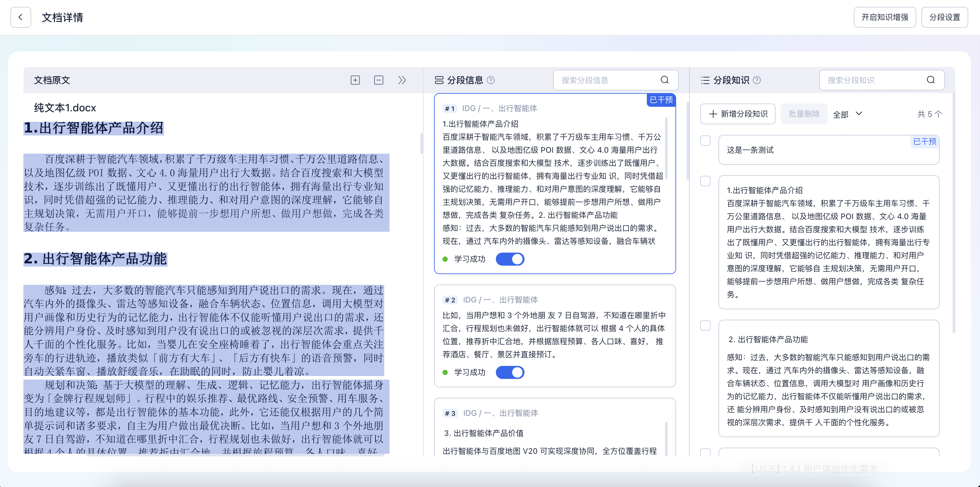Click search magnifier in 搜索分段知识
Viewport: 980px width, 487px height.
point(931,79)
